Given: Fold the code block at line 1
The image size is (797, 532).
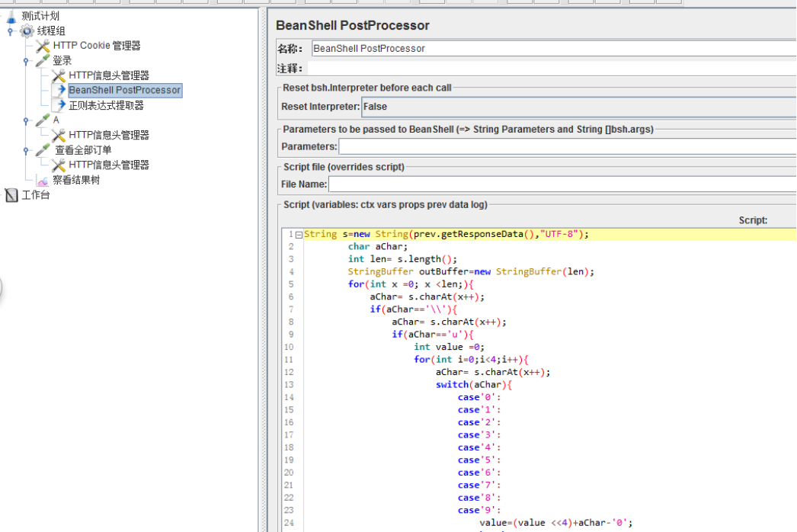Looking at the screenshot, I should coord(299,235).
